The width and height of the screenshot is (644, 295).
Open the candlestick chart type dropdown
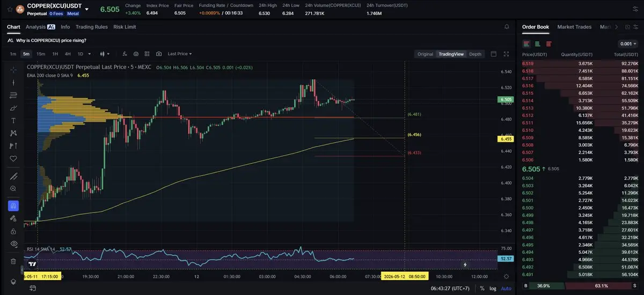105,54
